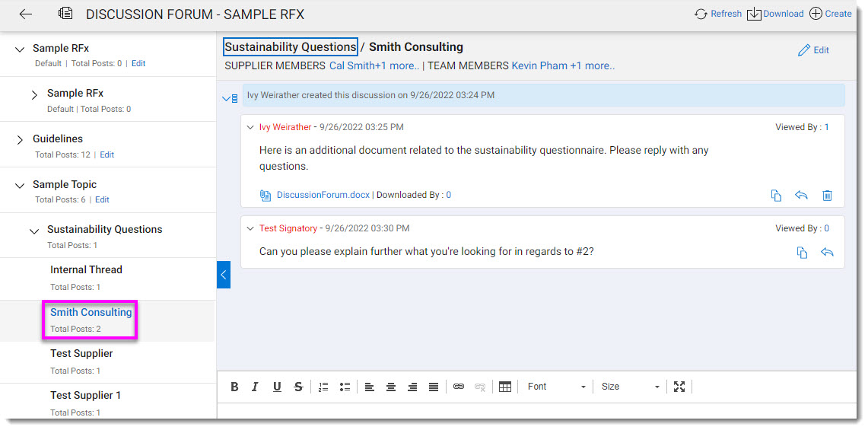
Task: Select the Test Supplier thread
Action: coord(81,354)
